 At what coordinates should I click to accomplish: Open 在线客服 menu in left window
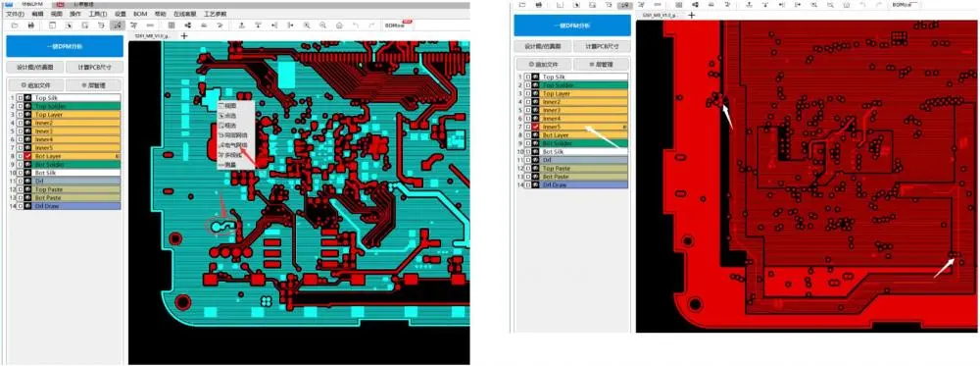184,14
